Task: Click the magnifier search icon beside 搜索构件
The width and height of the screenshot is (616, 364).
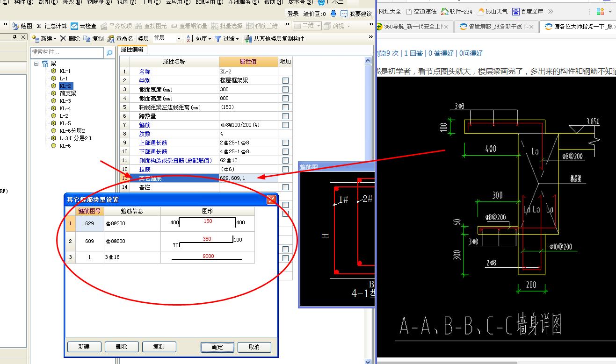Action: [x=109, y=53]
